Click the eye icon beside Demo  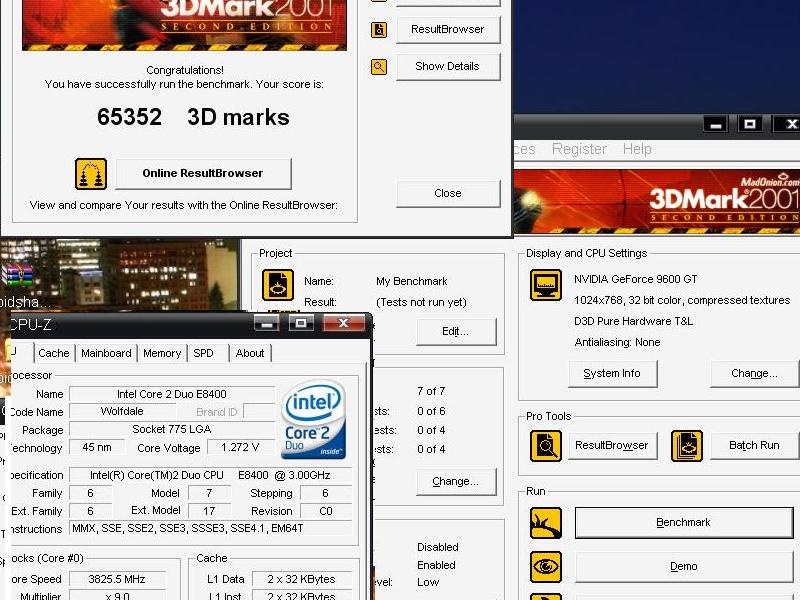pos(545,567)
